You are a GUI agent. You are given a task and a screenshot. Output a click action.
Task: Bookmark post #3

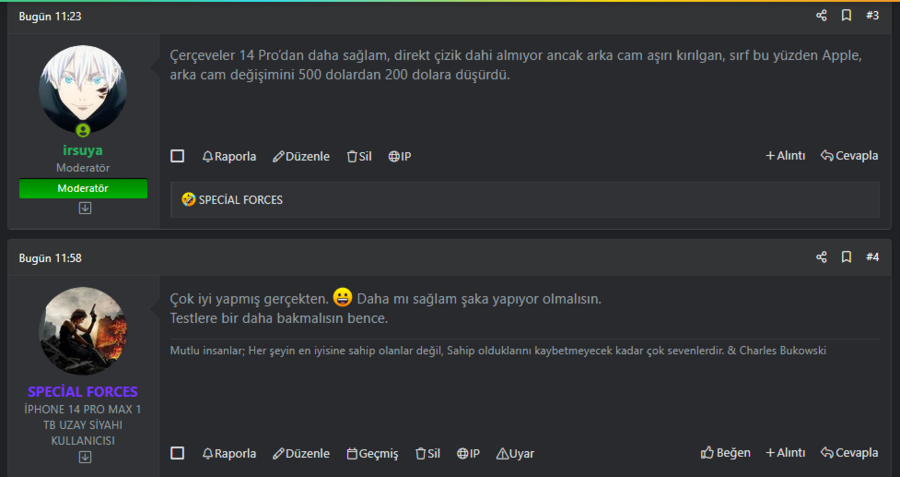[846, 16]
